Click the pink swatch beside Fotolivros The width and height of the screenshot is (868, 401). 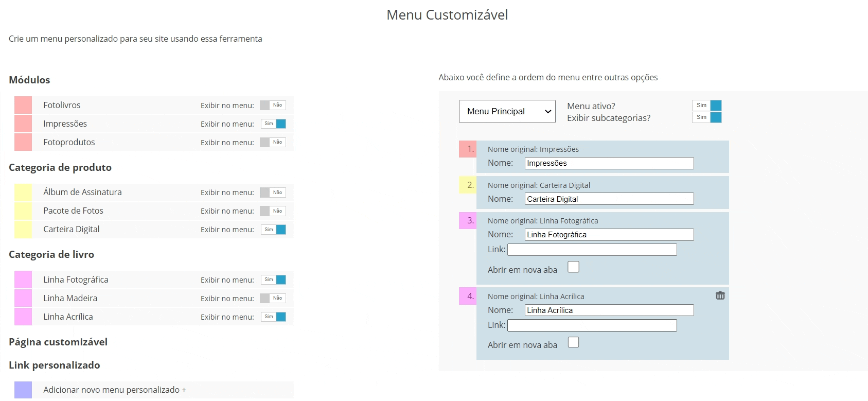click(x=23, y=105)
